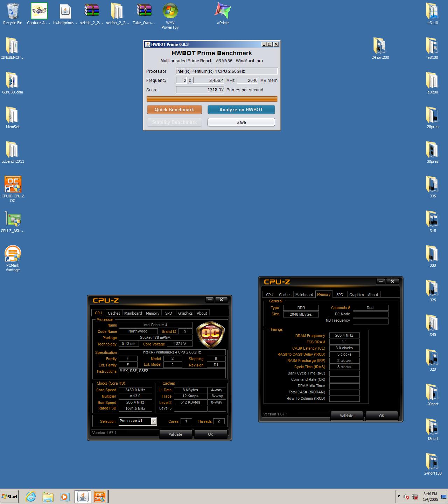The width and height of the screenshot is (448, 504).
Task: Click Analyze on HWBOT button
Action: pyautogui.click(x=241, y=110)
